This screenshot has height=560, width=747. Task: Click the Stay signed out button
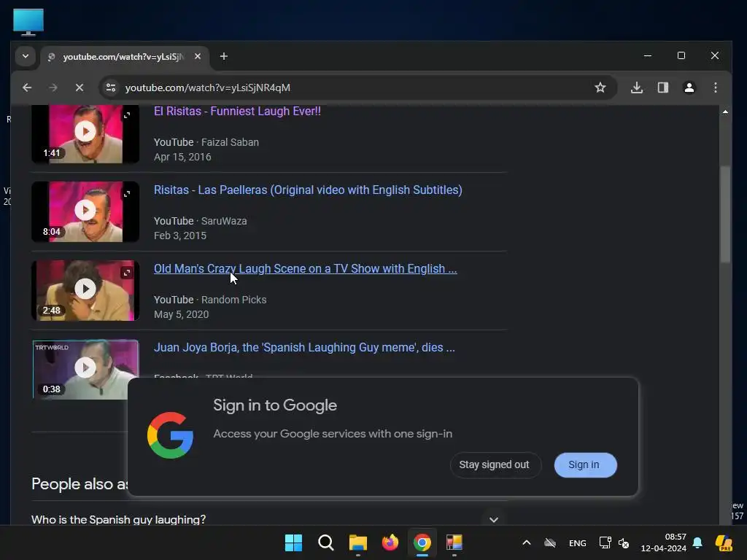pyautogui.click(x=495, y=464)
